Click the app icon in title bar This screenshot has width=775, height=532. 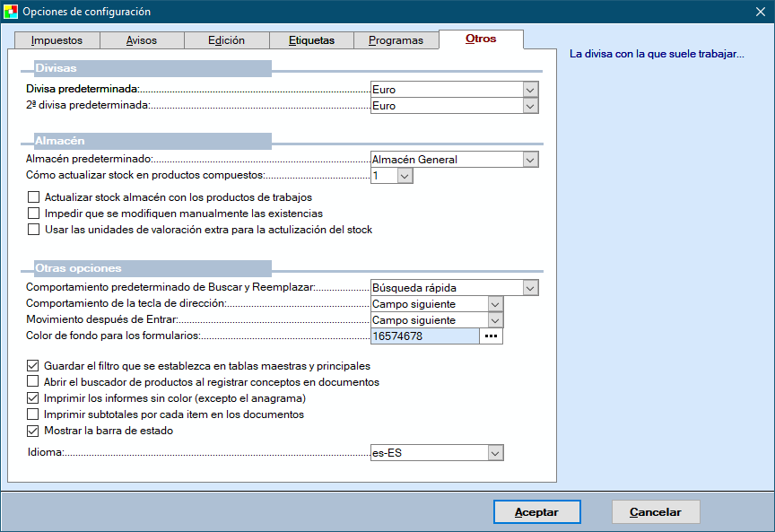click(x=11, y=12)
